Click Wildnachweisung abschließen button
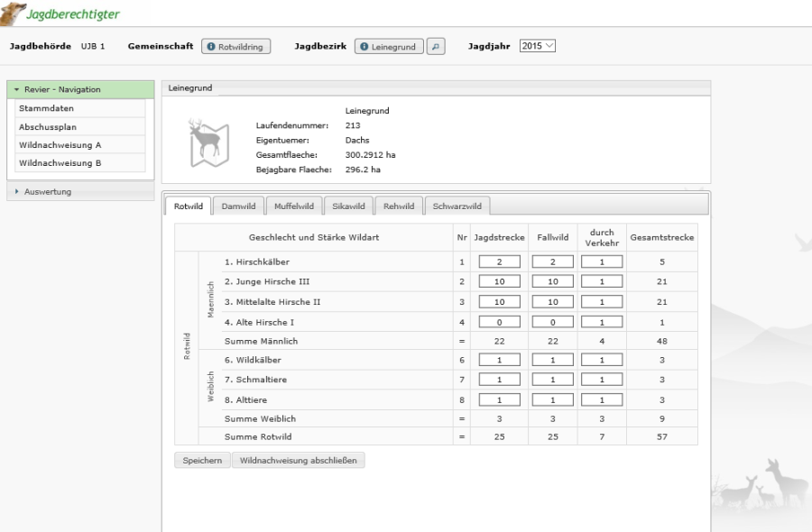This screenshot has height=532, width=812. tap(298, 461)
